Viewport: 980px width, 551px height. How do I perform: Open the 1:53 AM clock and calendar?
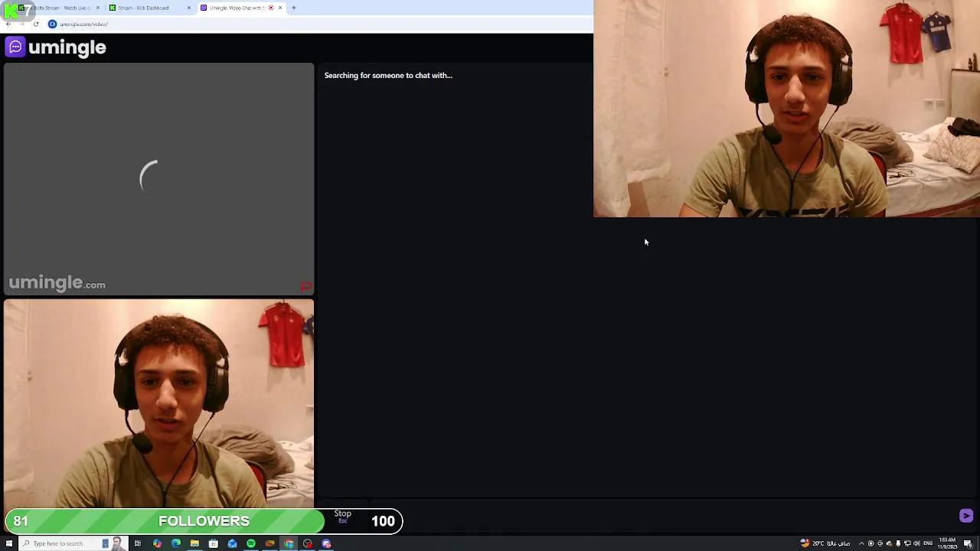[x=947, y=543]
